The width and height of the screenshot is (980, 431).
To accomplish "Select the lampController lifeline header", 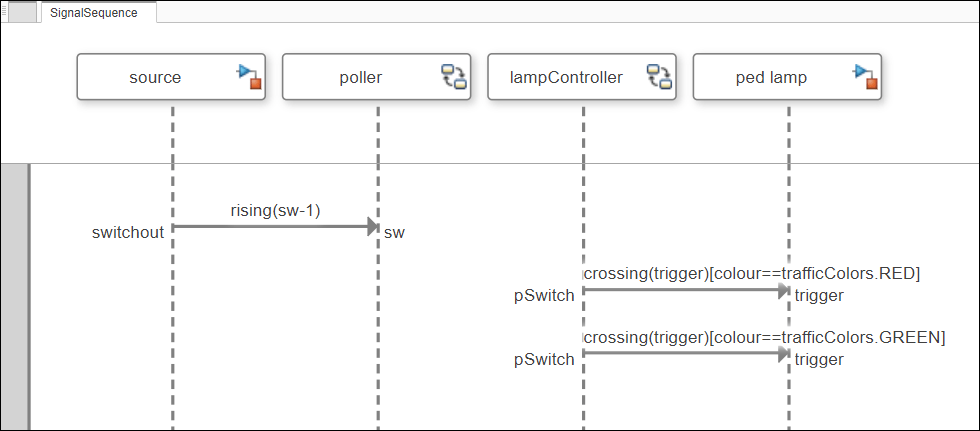I will [x=566, y=77].
